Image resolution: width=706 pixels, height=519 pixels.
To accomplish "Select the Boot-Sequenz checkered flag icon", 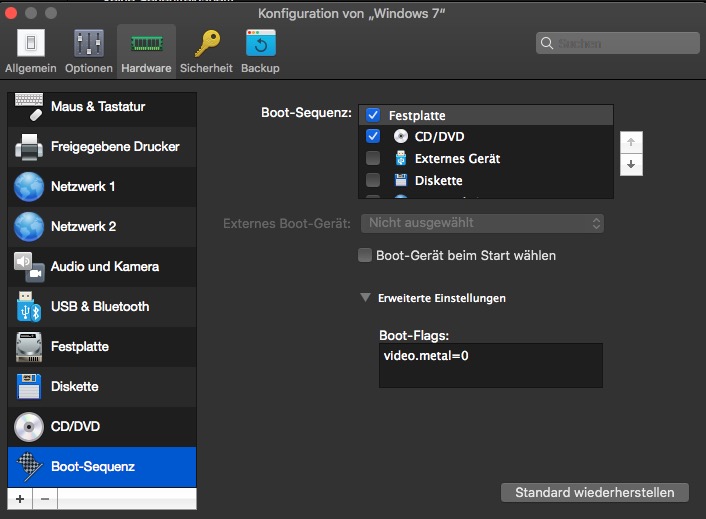I will (29, 466).
